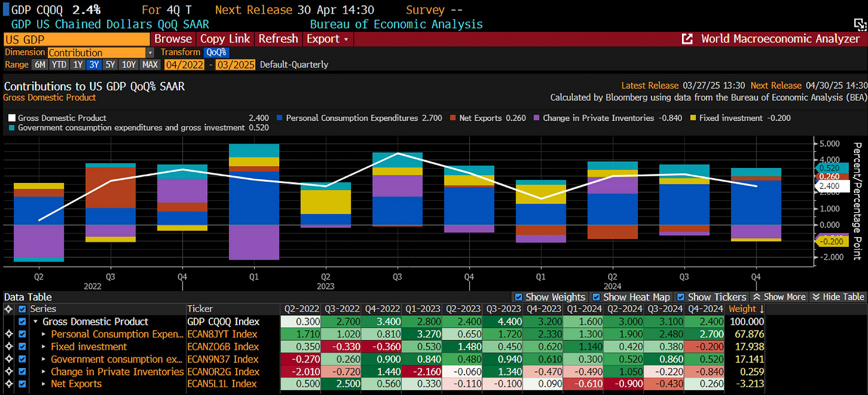This screenshot has width=868, height=395.
Task: Uncheck the Show Tickers checkbox
Action: pos(680,297)
